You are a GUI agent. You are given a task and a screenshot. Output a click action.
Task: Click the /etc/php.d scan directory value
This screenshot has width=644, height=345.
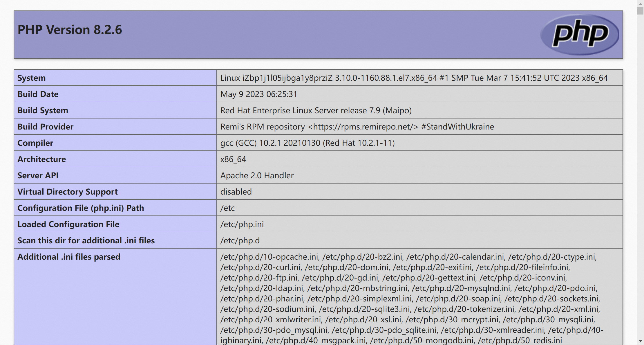pyautogui.click(x=240, y=240)
